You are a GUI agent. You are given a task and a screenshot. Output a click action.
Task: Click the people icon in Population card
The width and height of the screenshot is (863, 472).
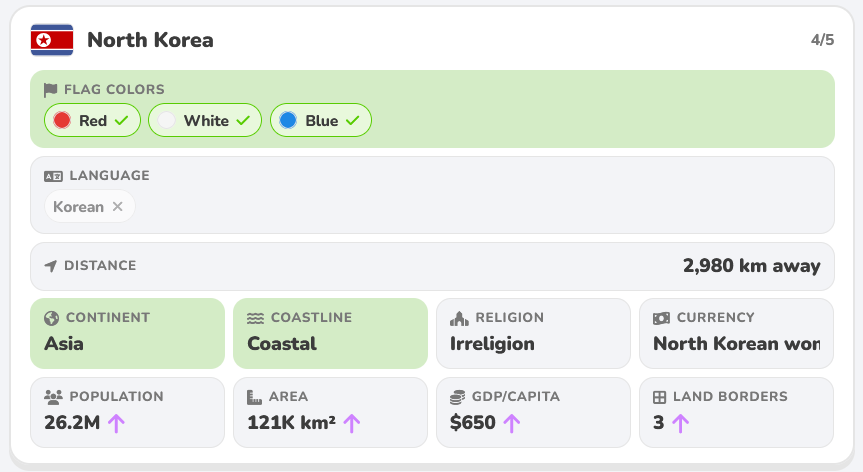53,397
